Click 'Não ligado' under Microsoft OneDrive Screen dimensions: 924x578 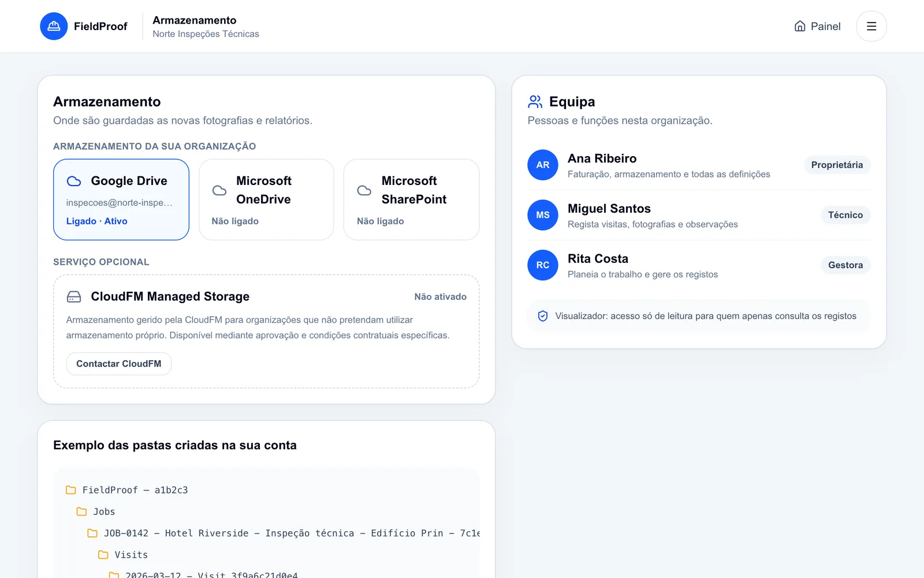click(235, 221)
